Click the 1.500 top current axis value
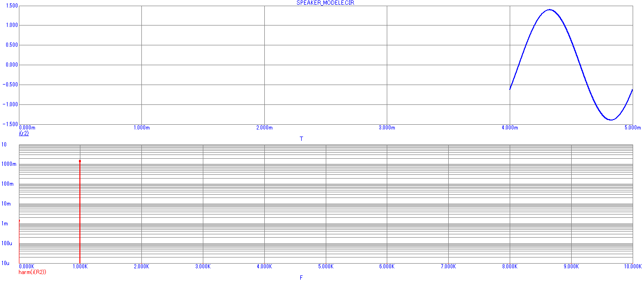The width and height of the screenshot is (644, 283). (12, 6)
